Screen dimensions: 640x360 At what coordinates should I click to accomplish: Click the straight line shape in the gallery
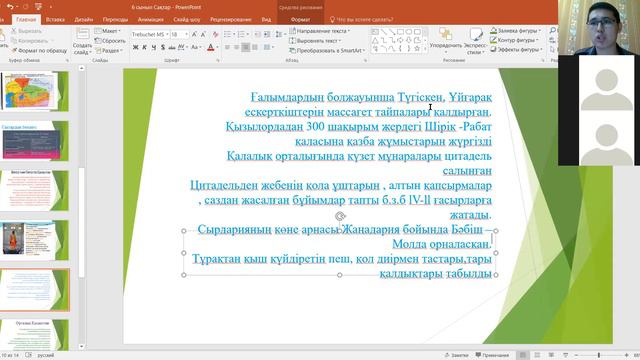pyautogui.click(x=383, y=31)
